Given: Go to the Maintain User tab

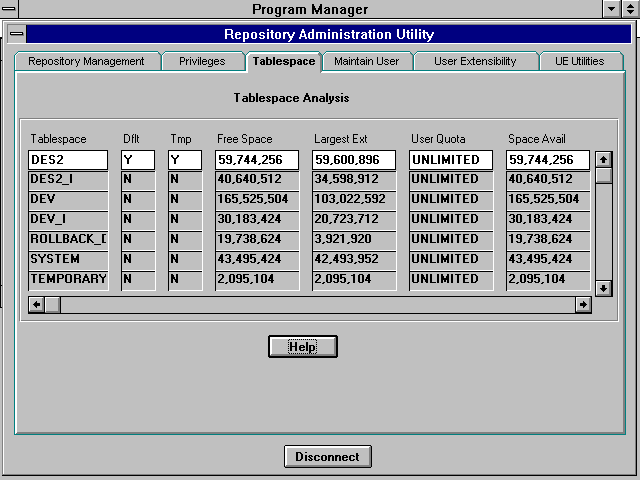Looking at the screenshot, I should tap(366, 61).
